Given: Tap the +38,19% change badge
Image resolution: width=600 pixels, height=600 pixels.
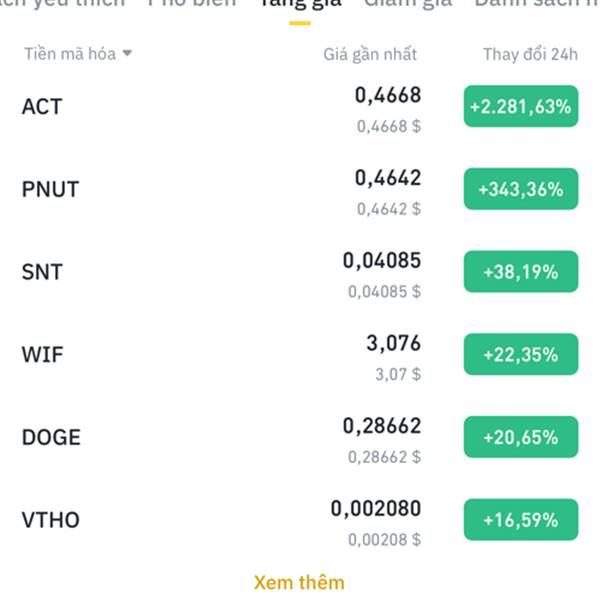Looking at the screenshot, I should (521, 272).
